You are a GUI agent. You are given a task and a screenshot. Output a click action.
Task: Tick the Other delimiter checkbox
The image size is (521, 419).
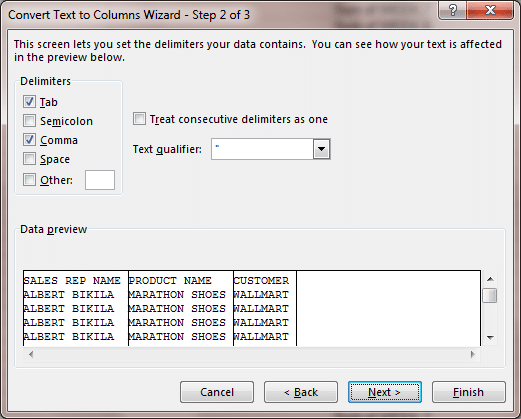tap(29, 180)
